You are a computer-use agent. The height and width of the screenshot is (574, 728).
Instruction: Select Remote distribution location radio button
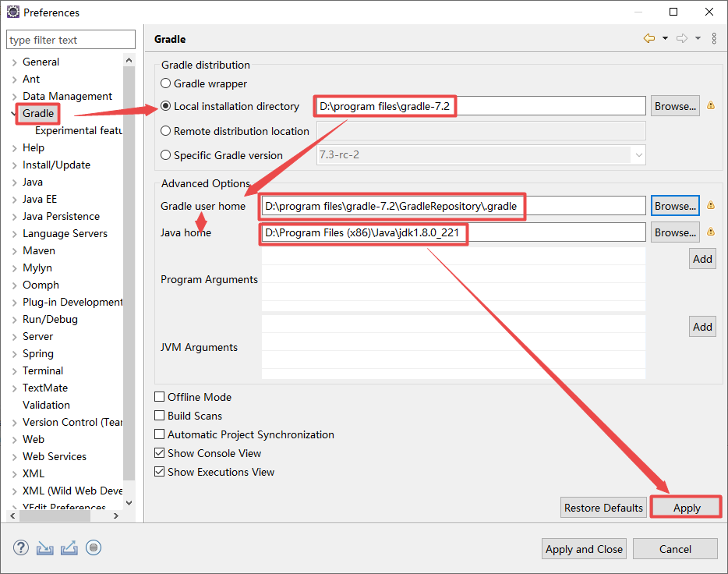tap(165, 131)
